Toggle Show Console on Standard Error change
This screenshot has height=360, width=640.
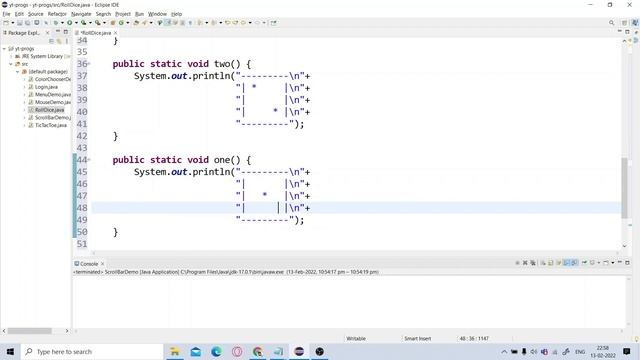[574, 263]
